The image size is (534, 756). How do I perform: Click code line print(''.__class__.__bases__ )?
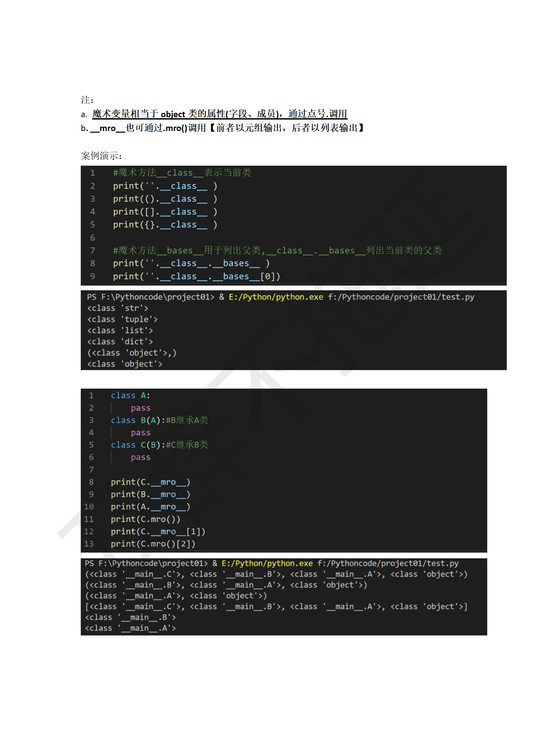coord(191,263)
